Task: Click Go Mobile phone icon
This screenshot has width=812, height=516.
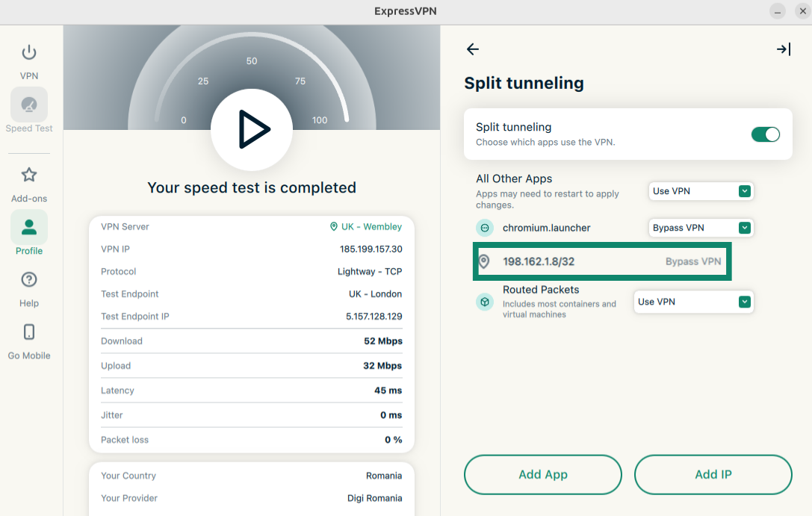Action: (29, 332)
